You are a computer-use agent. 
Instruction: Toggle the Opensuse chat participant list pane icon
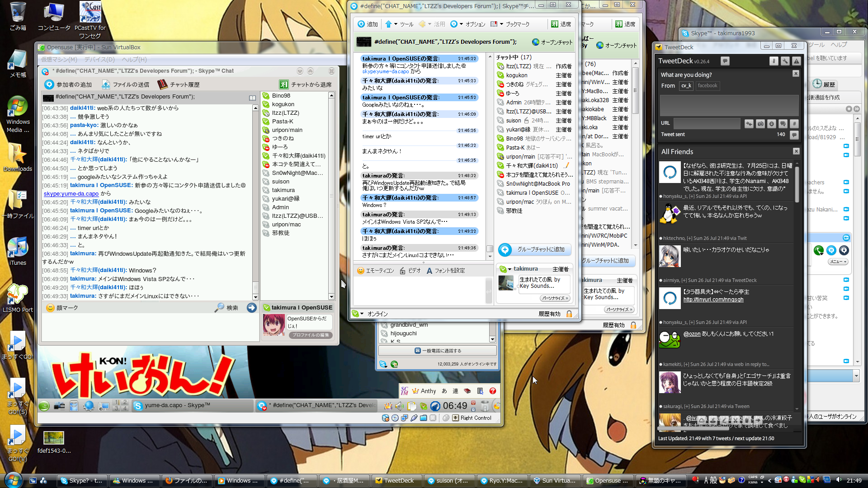[x=252, y=98]
